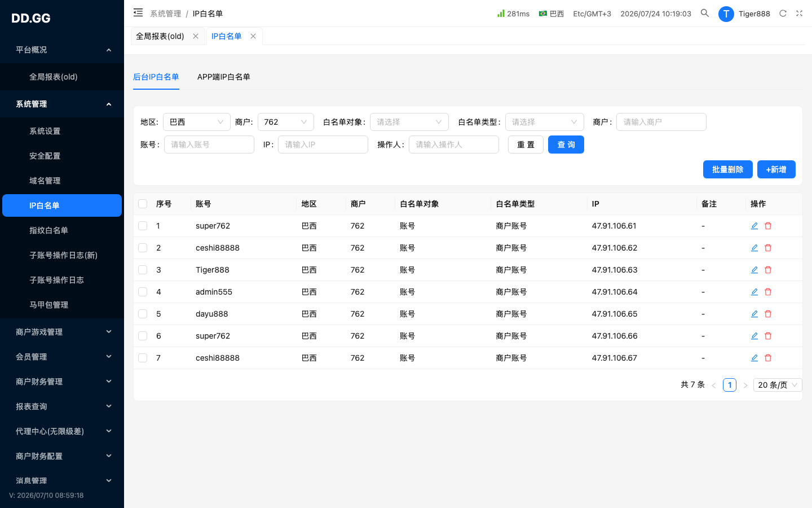The image size is (812, 508).
Task: Edit the row for IP 47.91.106.61
Action: pyautogui.click(x=754, y=226)
